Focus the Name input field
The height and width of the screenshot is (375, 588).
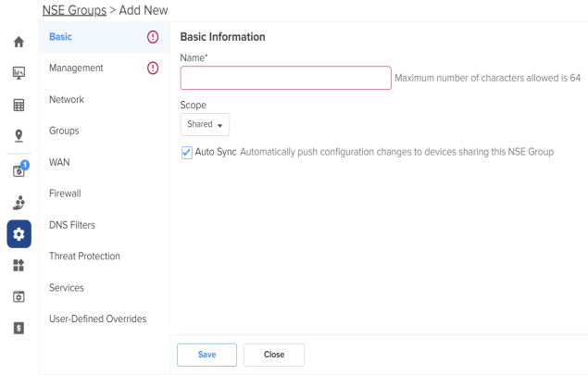pyautogui.click(x=286, y=78)
